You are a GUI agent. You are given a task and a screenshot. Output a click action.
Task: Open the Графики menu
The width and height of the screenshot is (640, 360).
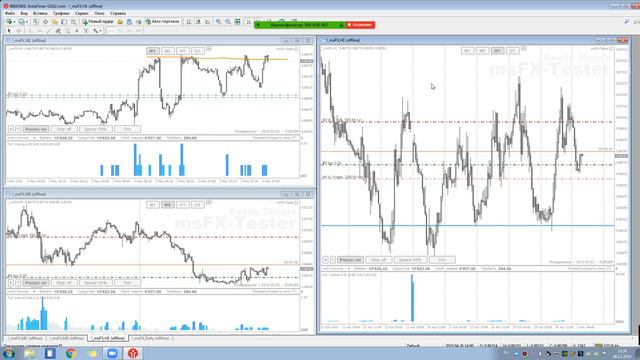click(x=61, y=13)
